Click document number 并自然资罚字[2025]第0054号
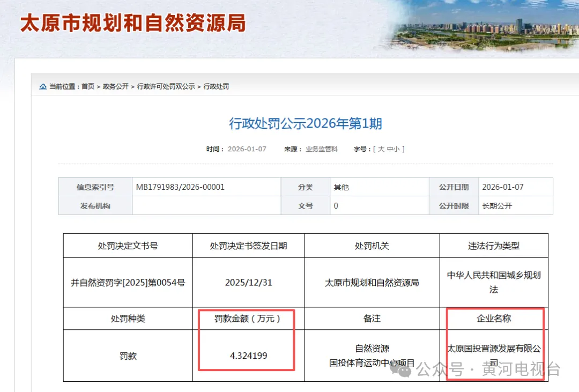 [128, 283]
